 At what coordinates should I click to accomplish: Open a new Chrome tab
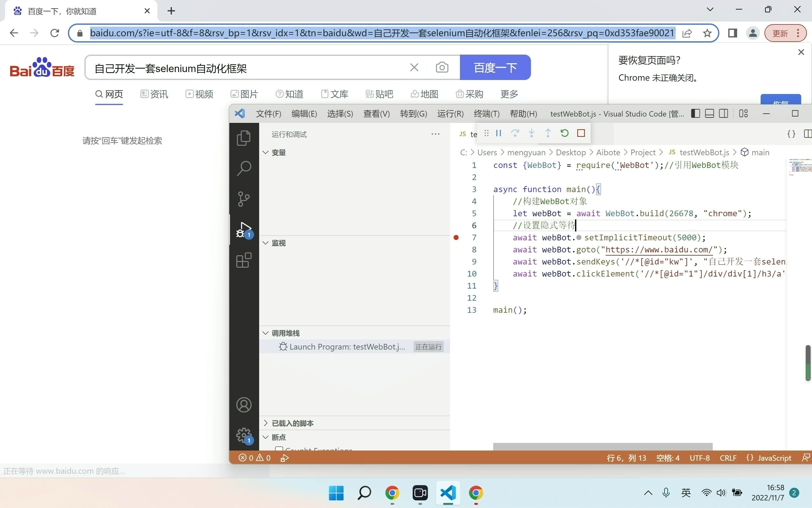point(171,11)
